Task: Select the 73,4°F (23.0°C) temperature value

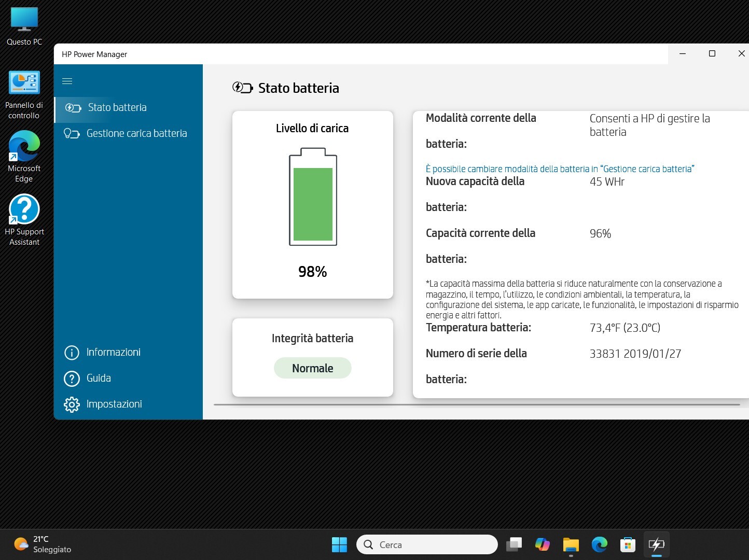Action: click(x=625, y=328)
